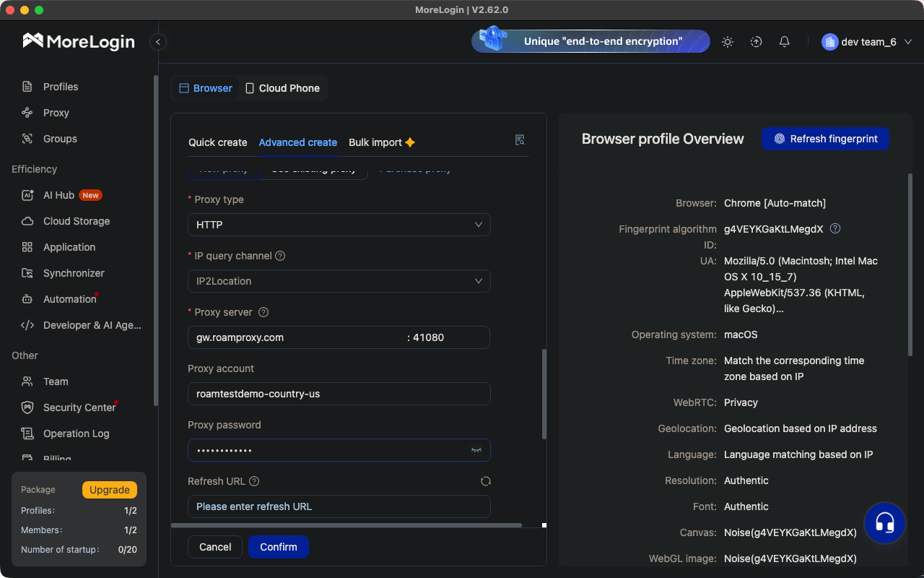Show the proxy password with eye icon
The width and height of the screenshot is (924, 578).
tap(476, 449)
